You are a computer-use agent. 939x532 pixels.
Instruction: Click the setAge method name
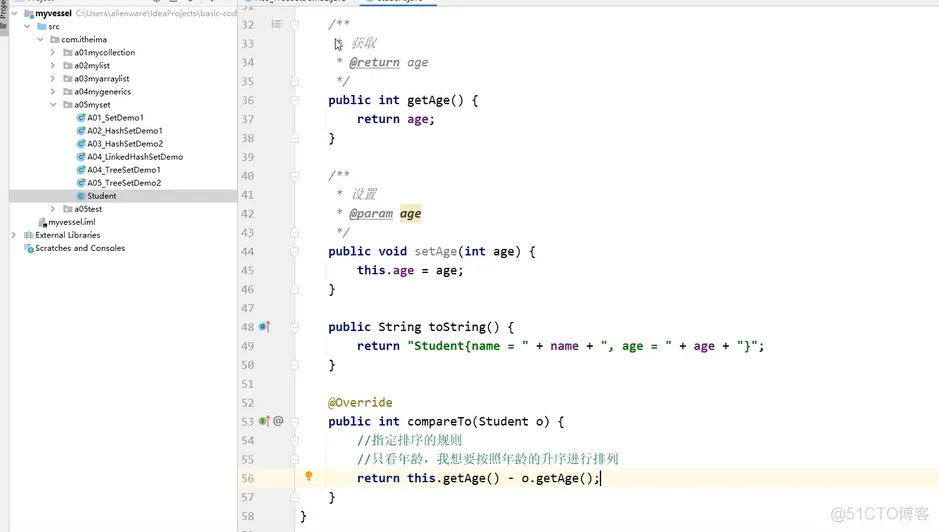click(436, 252)
